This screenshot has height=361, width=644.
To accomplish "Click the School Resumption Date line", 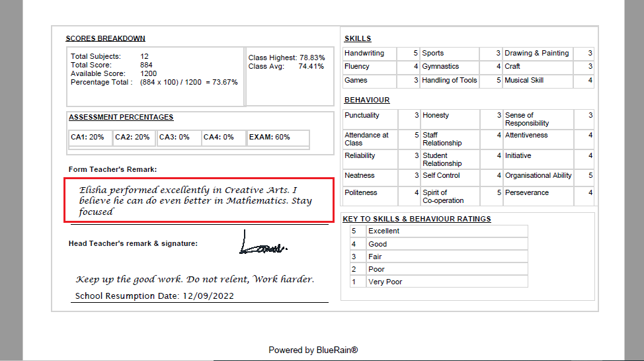I will (x=155, y=296).
